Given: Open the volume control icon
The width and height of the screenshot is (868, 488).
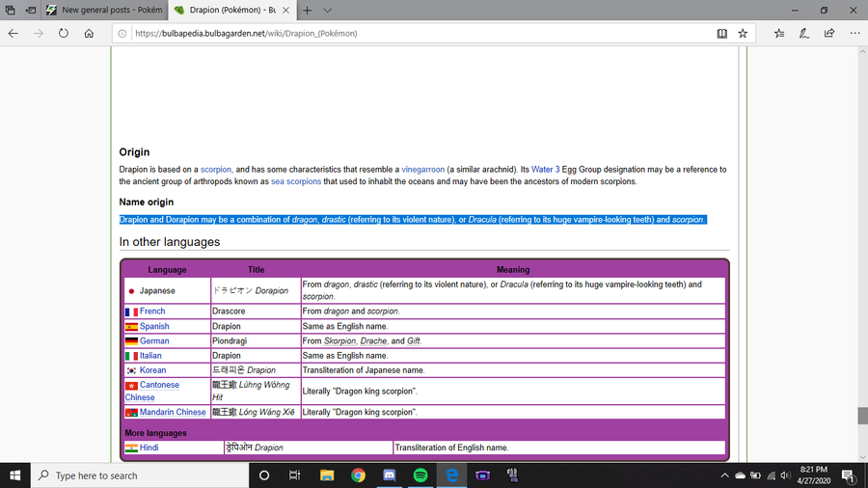Looking at the screenshot, I should [x=785, y=475].
